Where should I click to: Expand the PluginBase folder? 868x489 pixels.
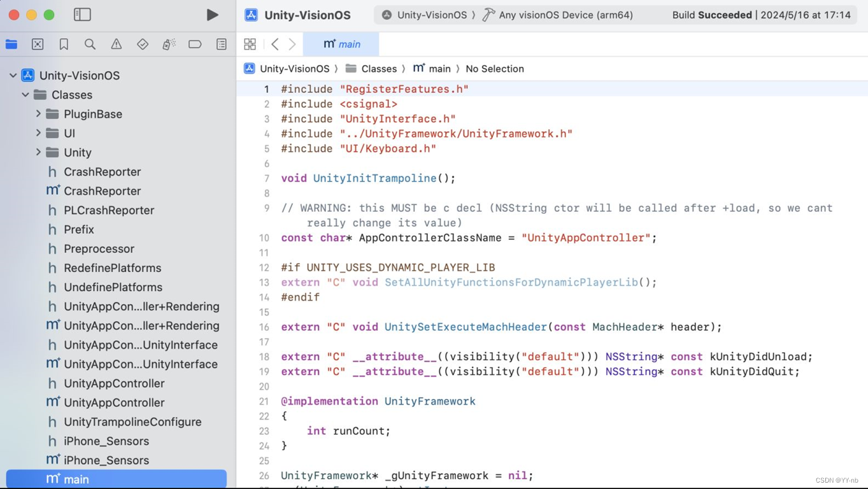pos(38,114)
